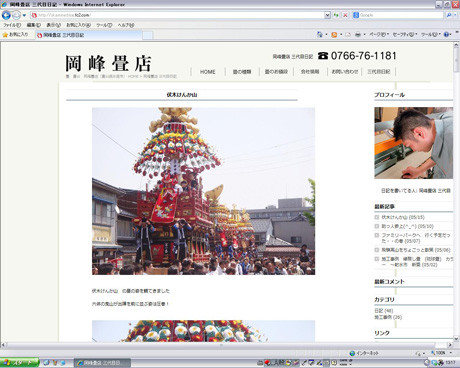Open the 編集 menu
Image resolution: width=460 pixels, height=368 pixels.
[34, 25]
